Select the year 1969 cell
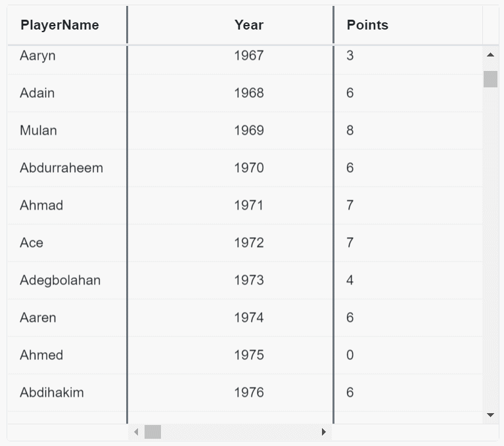Image resolution: width=504 pixels, height=446 pixels. tap(248, 131)
